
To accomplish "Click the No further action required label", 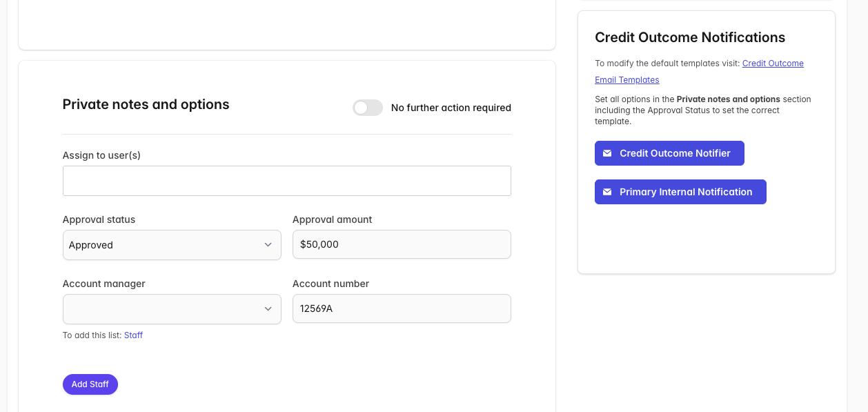I will pyautogui.click(x=451, y=108).
